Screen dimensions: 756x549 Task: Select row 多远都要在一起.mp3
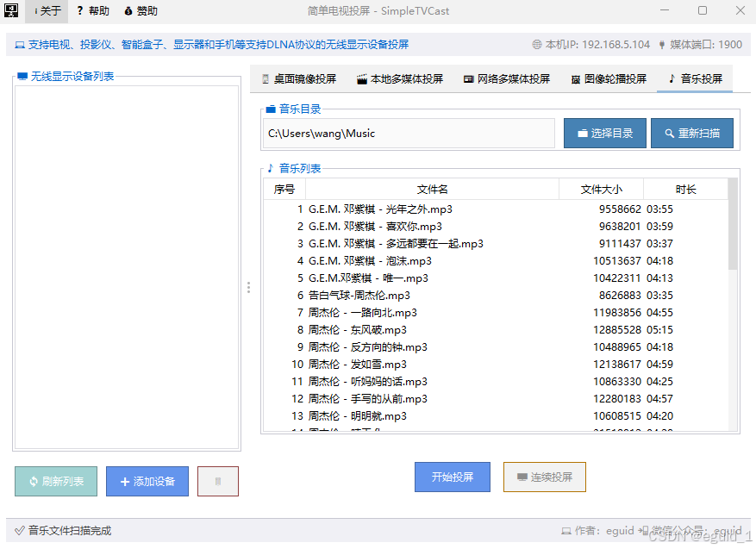point(496,244)
